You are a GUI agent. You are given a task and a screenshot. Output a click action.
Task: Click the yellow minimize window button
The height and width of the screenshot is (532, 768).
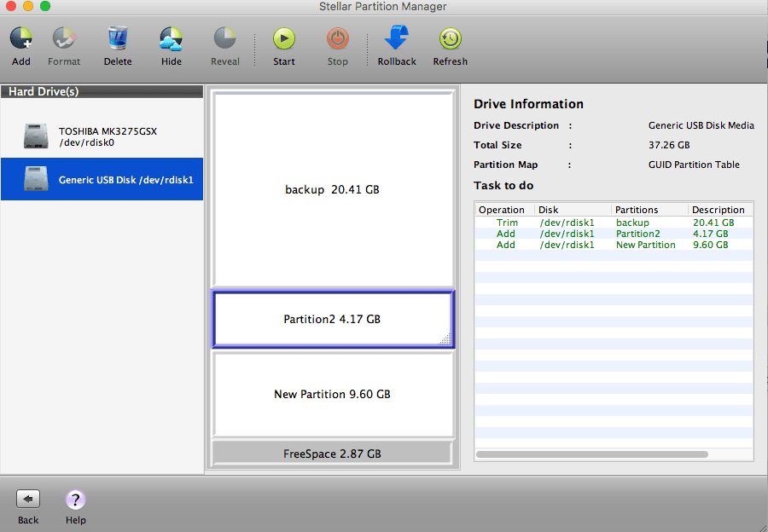pyautogui.click(x=28, y=6)
